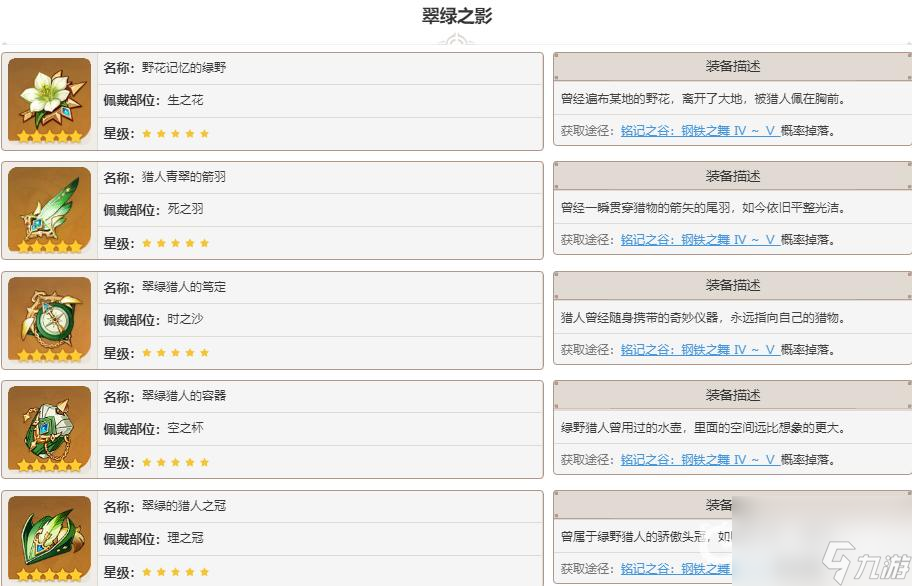This screenshot has width=912, height=586.
Task: Click the 翠绿的猎人之冠 crown artifact icon
Action: tap(49, 539)
